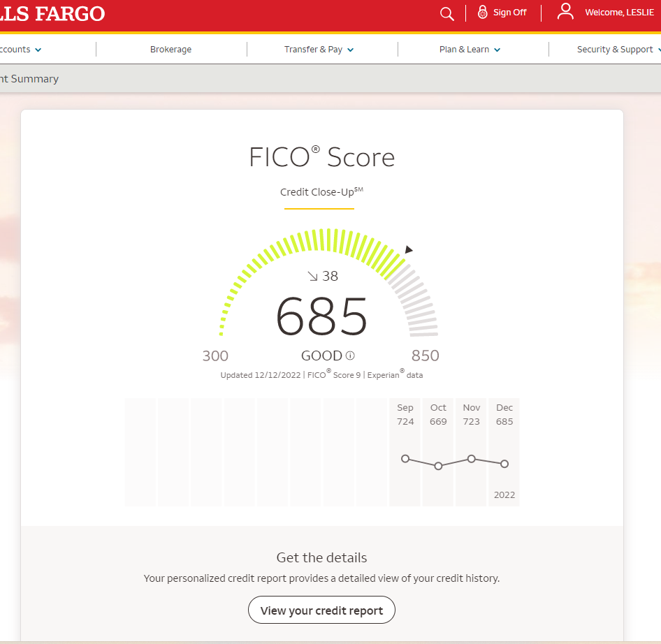Click the score decrease arrow icon
The height and width of the screenshot is (644, 661).
tap(313, 277)
